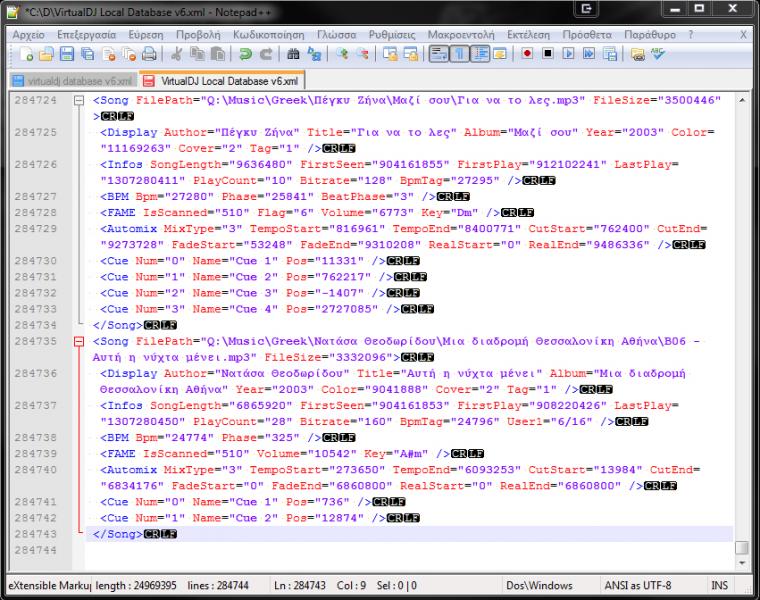Viewport: 760px width, 600px height.
Task: Click the Close All documents icon
Action: 129,54
